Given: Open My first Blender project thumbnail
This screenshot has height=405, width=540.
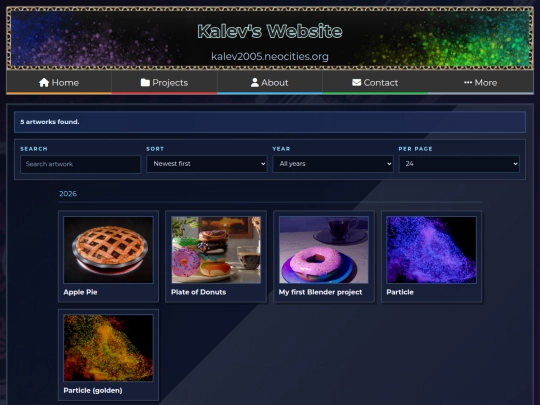Looking at the screenshot, I should [324, 250].
